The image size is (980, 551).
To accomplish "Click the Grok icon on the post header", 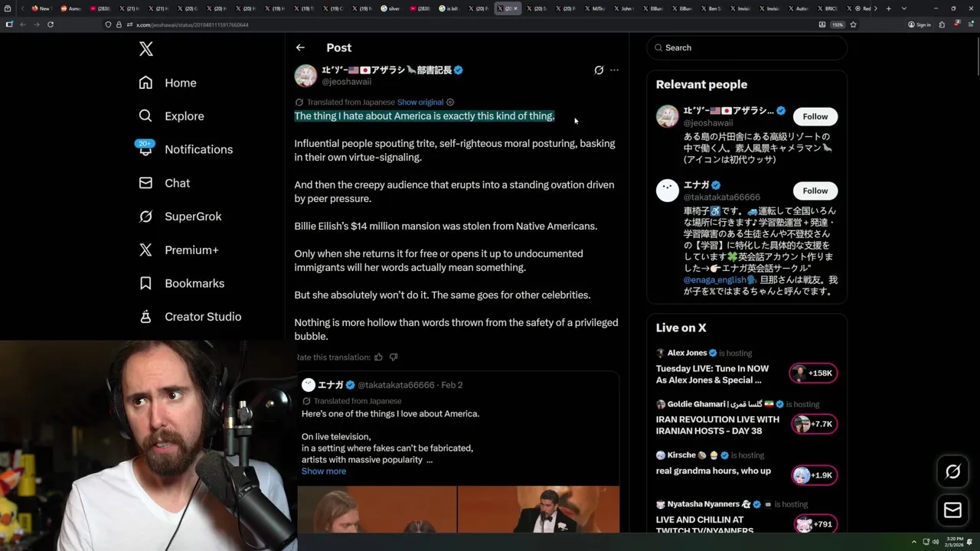I will tap(599, 70).
